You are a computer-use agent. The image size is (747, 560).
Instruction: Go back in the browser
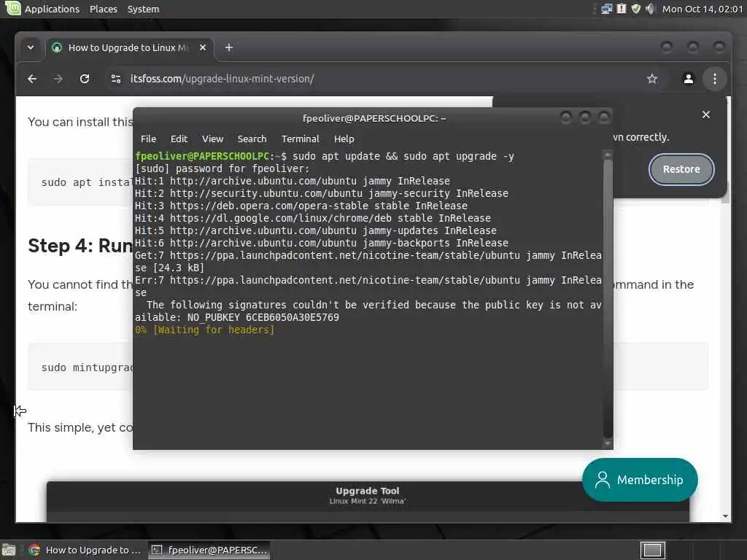pos(32,79)
